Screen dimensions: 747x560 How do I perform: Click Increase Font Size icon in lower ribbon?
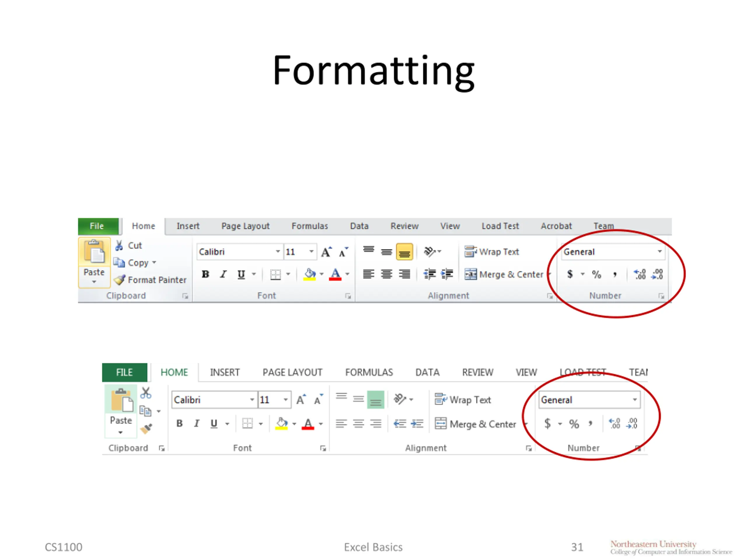tap(301, 400)
